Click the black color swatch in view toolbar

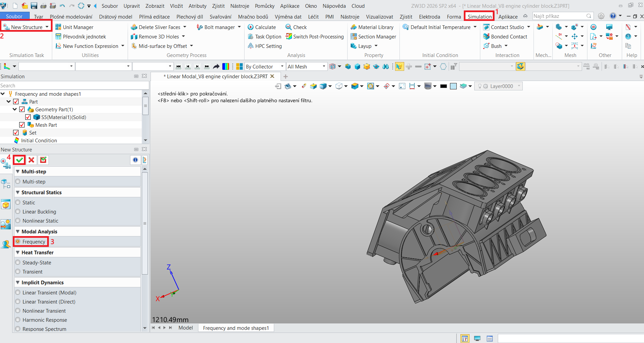(x=444, y=86)
